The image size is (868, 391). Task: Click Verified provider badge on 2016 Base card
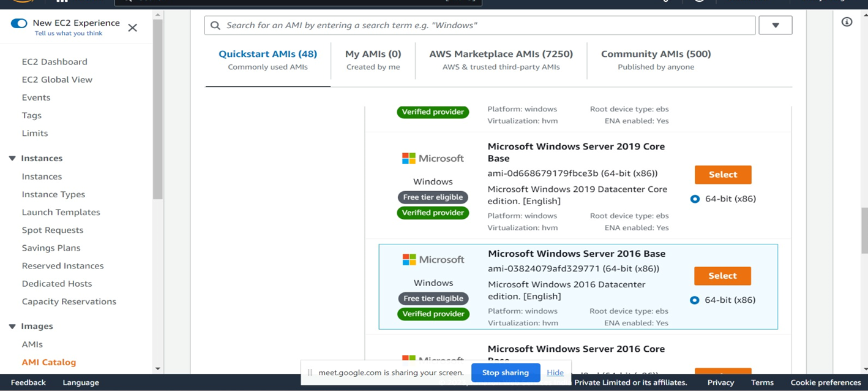tap(433, 314)
